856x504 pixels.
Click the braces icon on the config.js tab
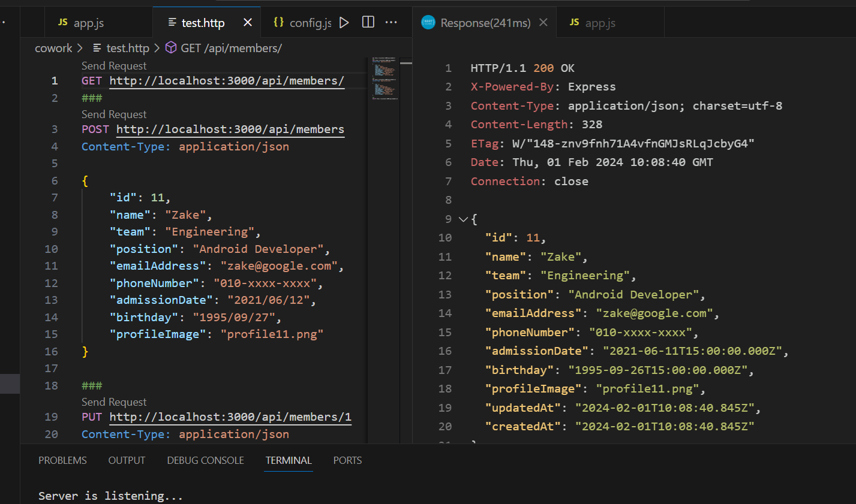pyautogui.click(x=278, y=23)
